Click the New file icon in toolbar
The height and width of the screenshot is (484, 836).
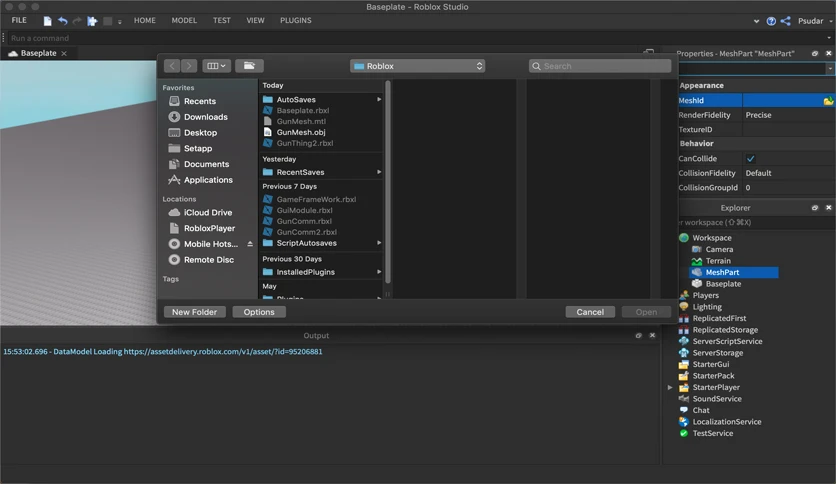click(47, 21)
